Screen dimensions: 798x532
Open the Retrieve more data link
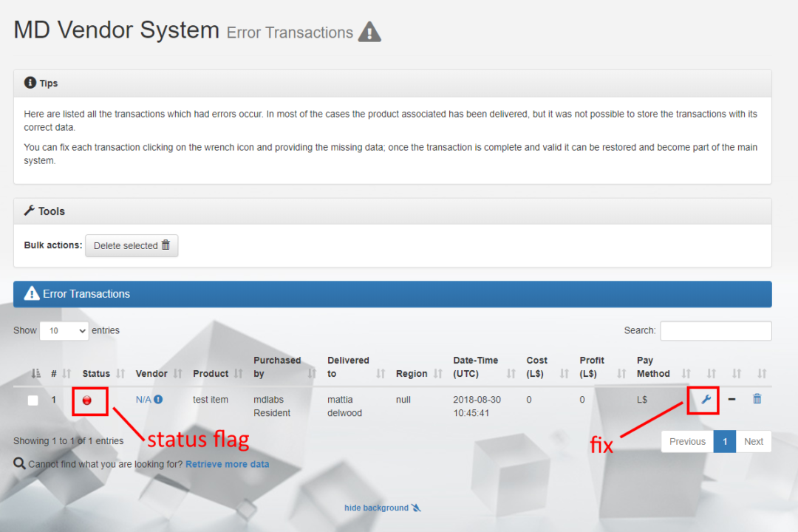point(227,463)
